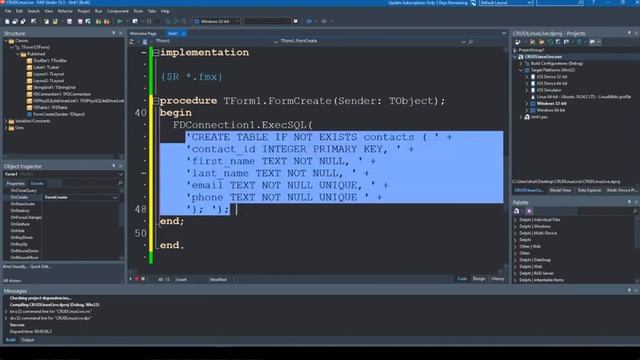Screen dimensions: 640x360
Task: Click the New Items icon in main toolbar
Action: [7, 21]
